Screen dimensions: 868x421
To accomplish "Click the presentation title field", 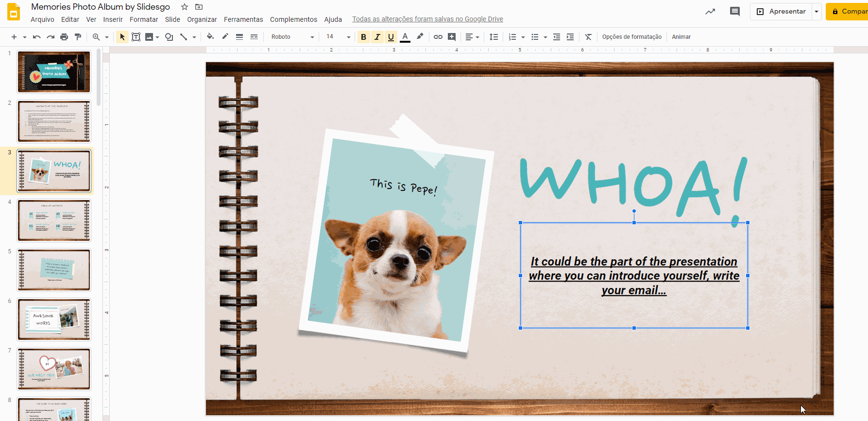I will tap(101, 7).
